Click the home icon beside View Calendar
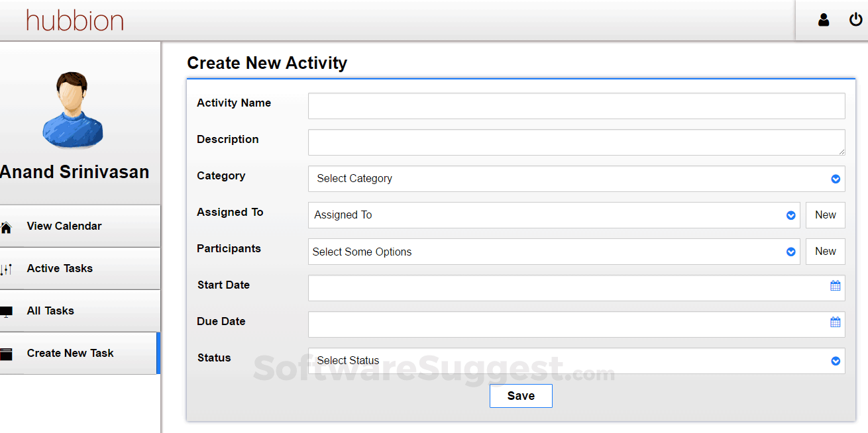This screenshot has height=433, width=868. tap(7, 228)
